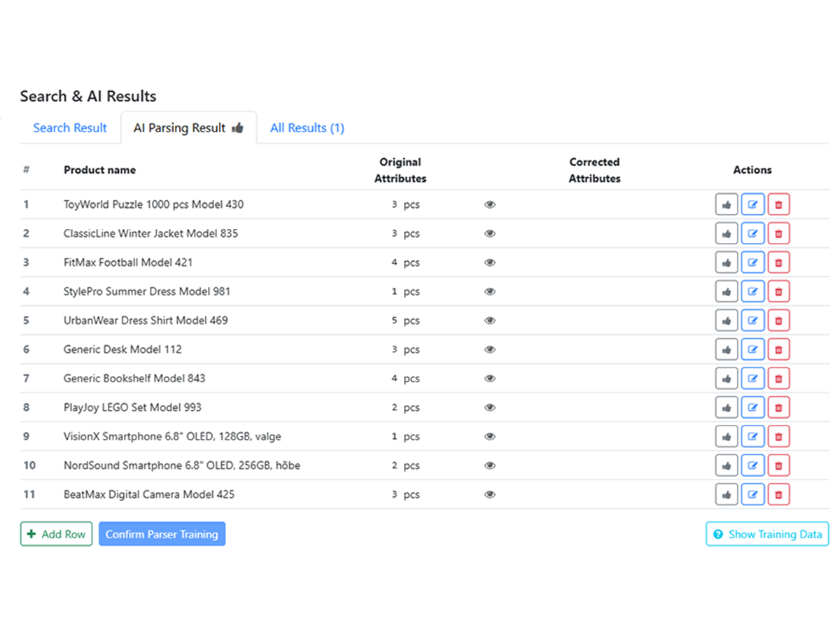Delete the ClassicLine Winter Jacket row
Viewport: 840px width, 630px height.
(778, 234)
